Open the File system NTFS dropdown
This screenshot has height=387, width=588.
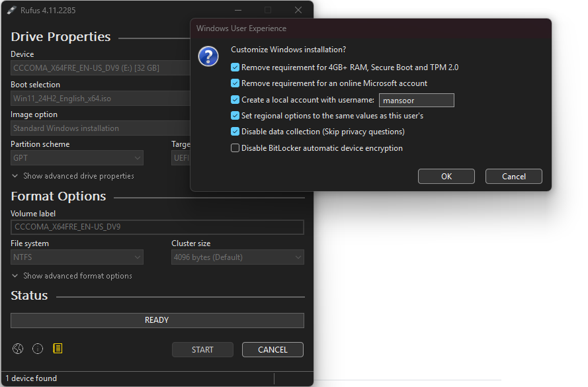[77, 257]
